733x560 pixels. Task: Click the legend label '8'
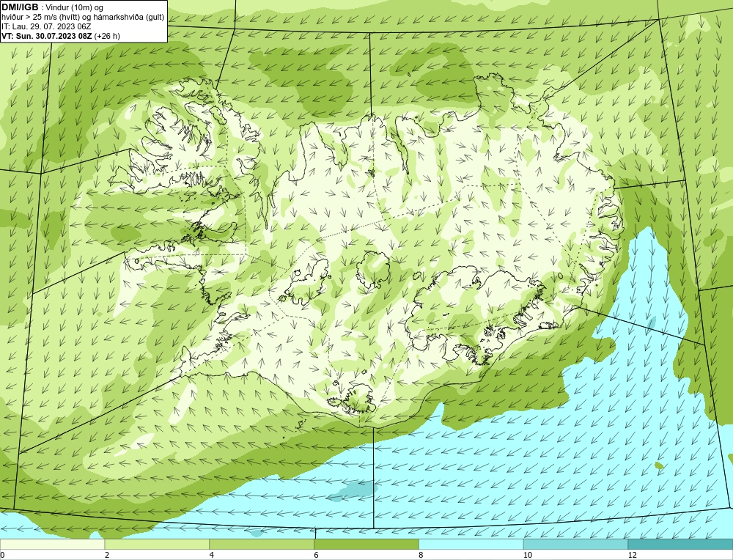[x=421, y=555]
